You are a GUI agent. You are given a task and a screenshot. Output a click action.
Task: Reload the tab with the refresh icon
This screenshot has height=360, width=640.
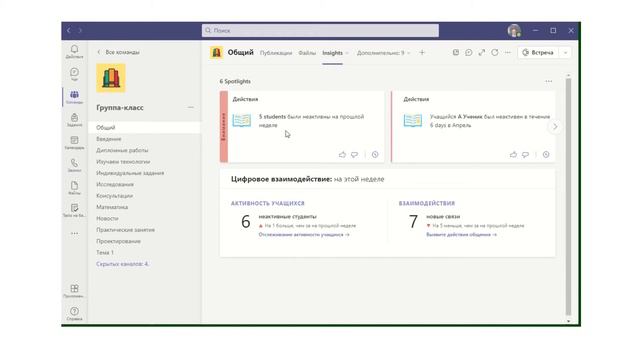coord(495,52)
